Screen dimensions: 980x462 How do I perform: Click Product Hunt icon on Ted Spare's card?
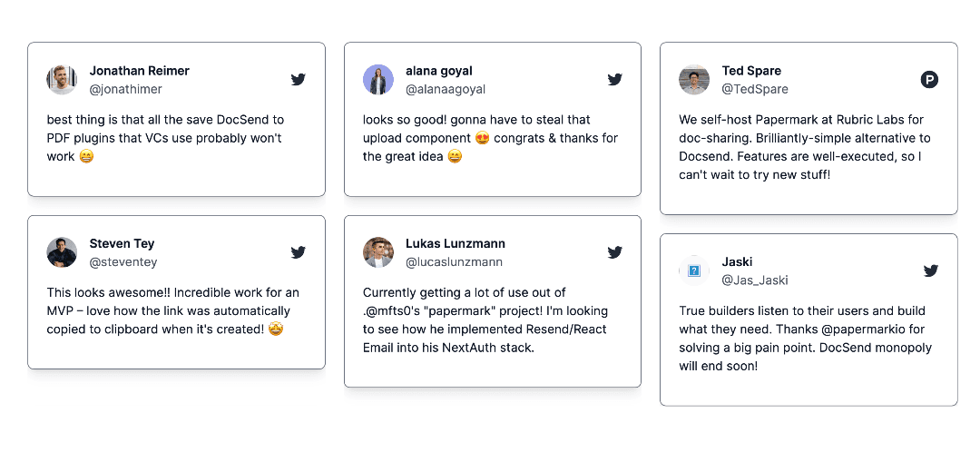pyautogui.click(x=929, y=80)
